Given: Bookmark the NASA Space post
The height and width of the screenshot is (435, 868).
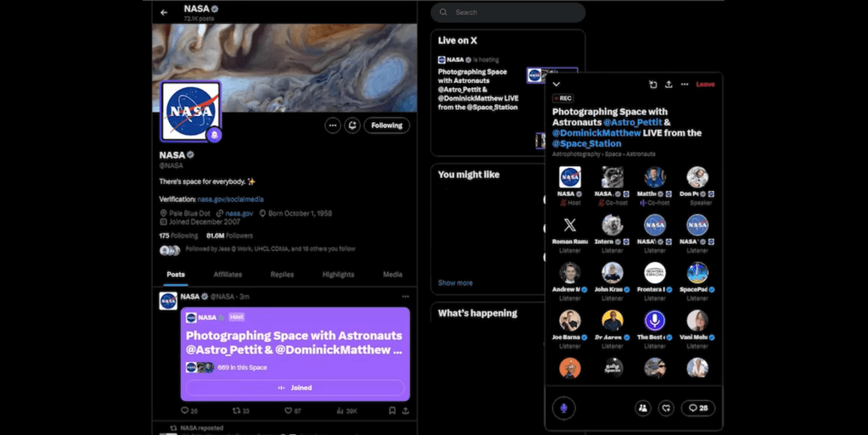Looking at the screenshot, I should tap(391, 410).
